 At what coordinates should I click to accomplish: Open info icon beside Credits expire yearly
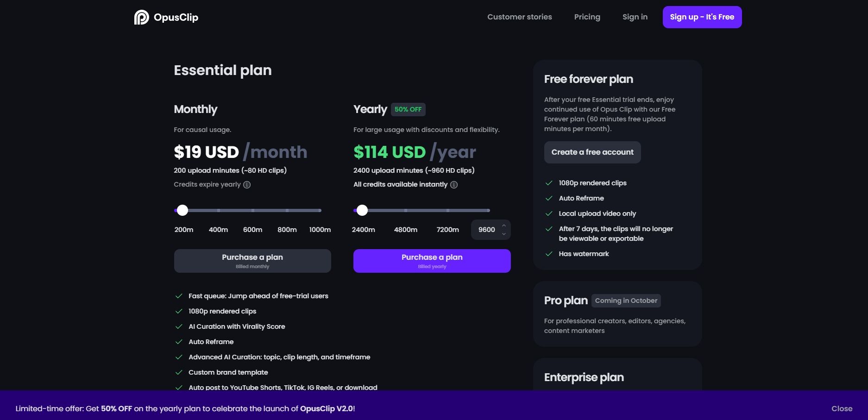tap(247, 185)
